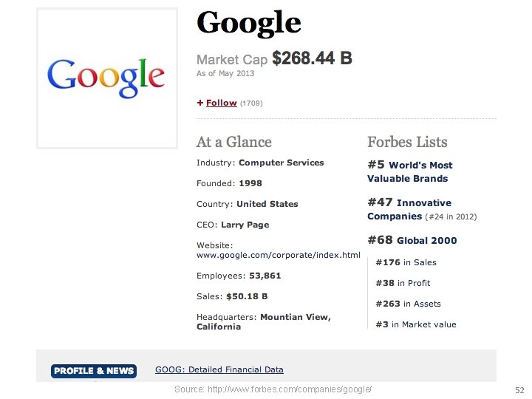Open the PROFILE & NEWS tab
The height and width of the screenshot is (399, 532).
(x=94, y=370)
